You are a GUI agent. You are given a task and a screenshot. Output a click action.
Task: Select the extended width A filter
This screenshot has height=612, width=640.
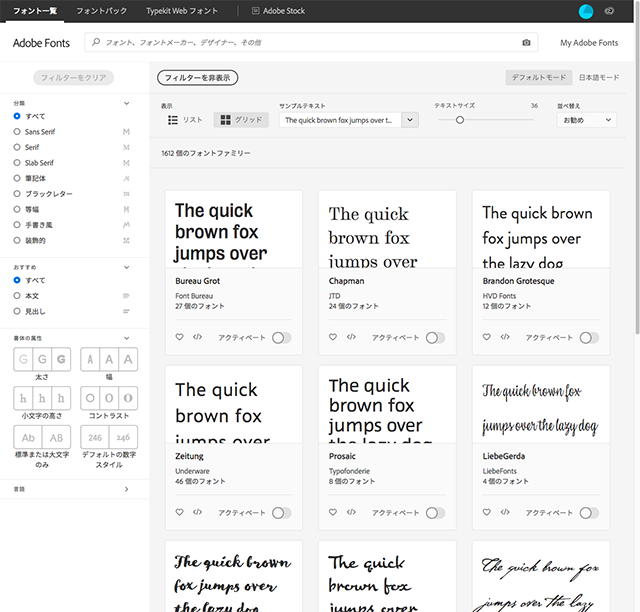click(128, 359)
